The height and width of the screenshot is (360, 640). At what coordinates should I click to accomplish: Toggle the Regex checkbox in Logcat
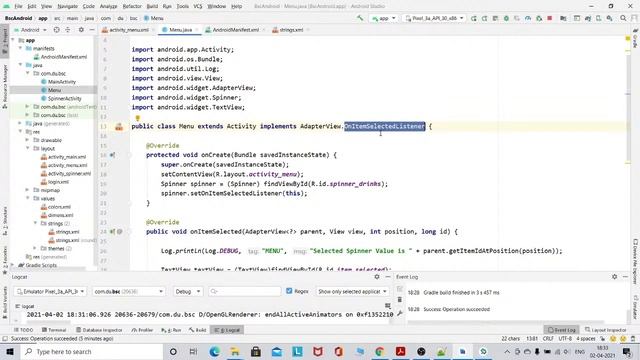(289, 291)
